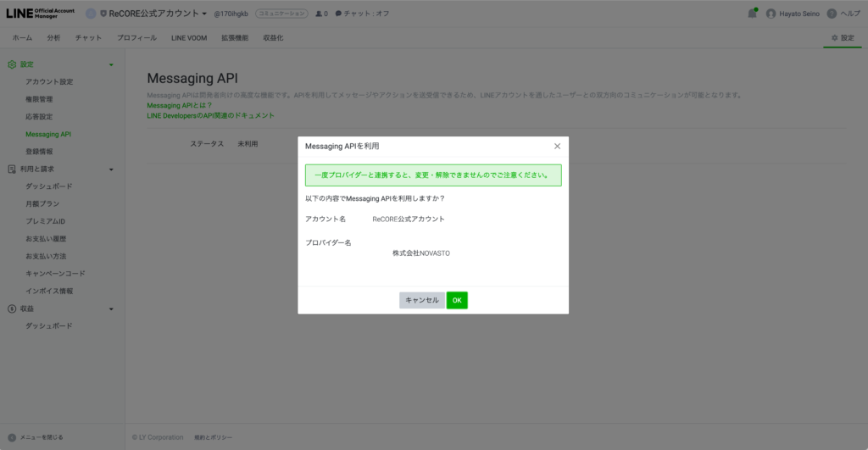Image resolution: width=868 pixels, height=450 pixels.
Task: Click the friends count icon in header
Action: [x=319, y=14]
